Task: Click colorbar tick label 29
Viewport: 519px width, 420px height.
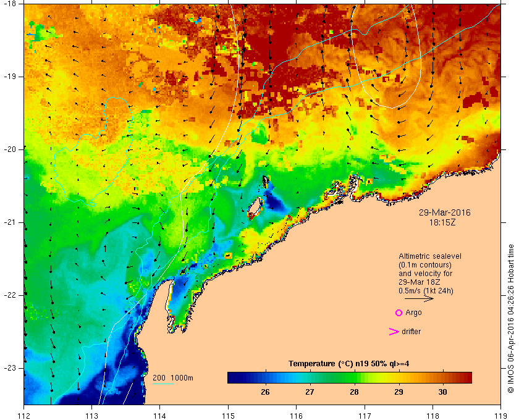Action: pos(399,392)
